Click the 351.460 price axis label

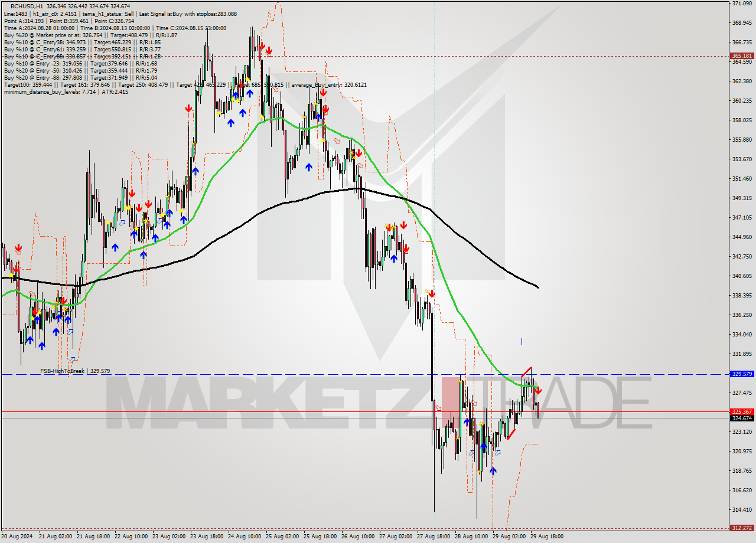point(741,178)
